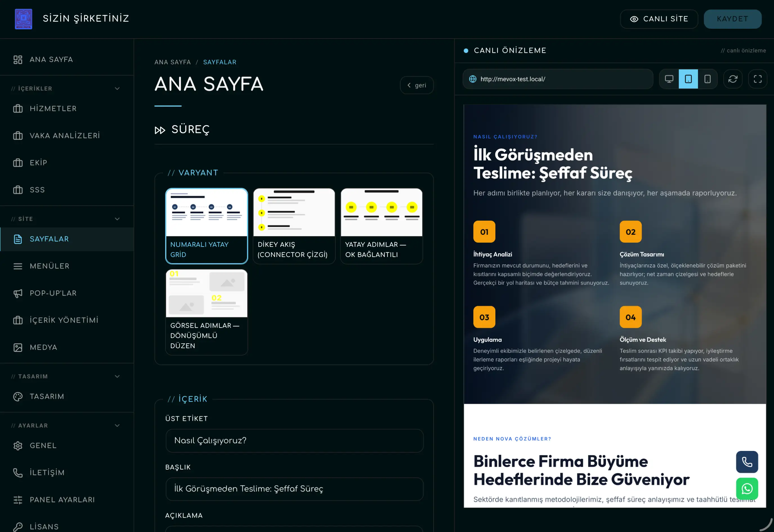Open the Ekip menu item
Viewport: 774px width, 532px height.
[x=67, y=163]
